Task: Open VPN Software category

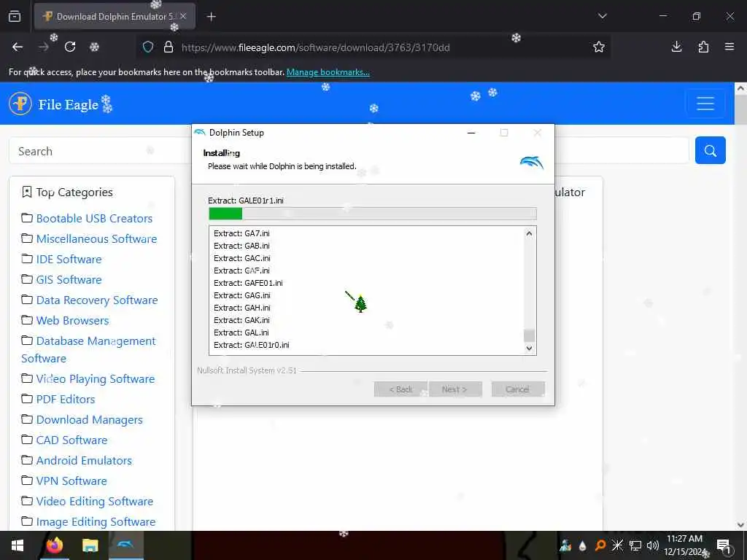Action: click(x=71, y=481)
